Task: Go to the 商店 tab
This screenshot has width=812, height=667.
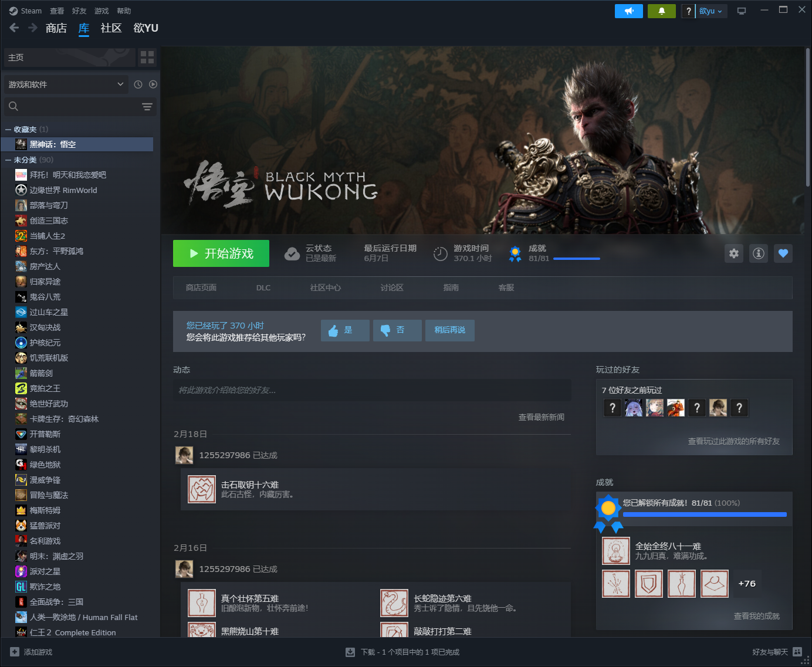Action: [56, 28]
